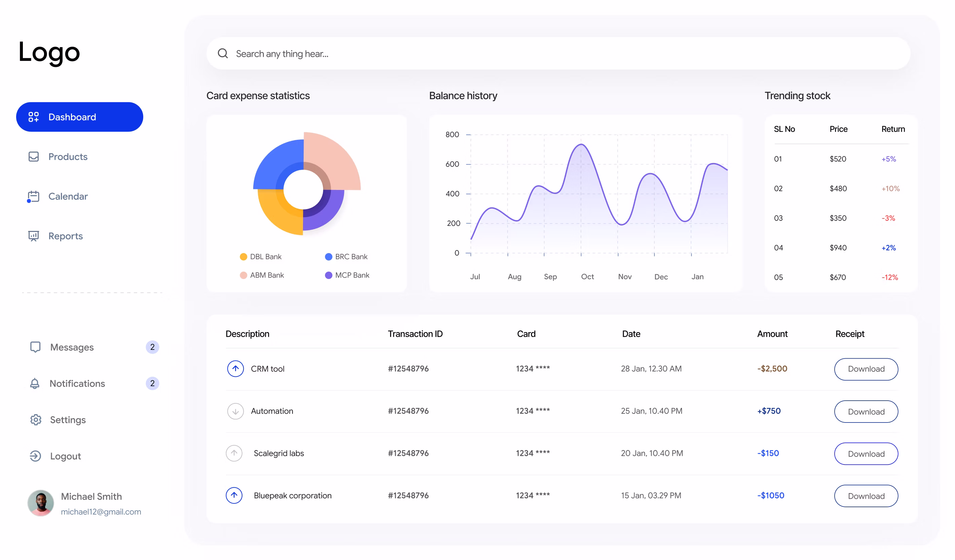
Task: Click the Balance history heading
Action: [463, 96]
